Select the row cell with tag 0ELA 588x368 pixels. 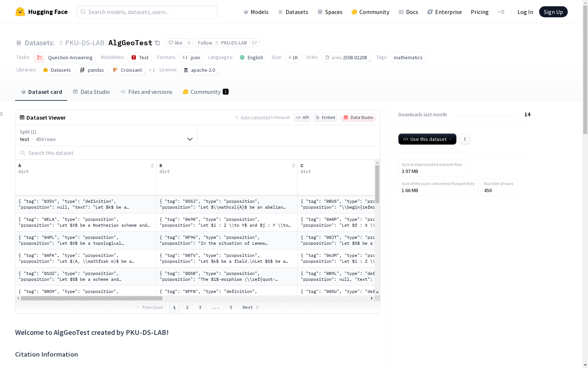[86, 222]
